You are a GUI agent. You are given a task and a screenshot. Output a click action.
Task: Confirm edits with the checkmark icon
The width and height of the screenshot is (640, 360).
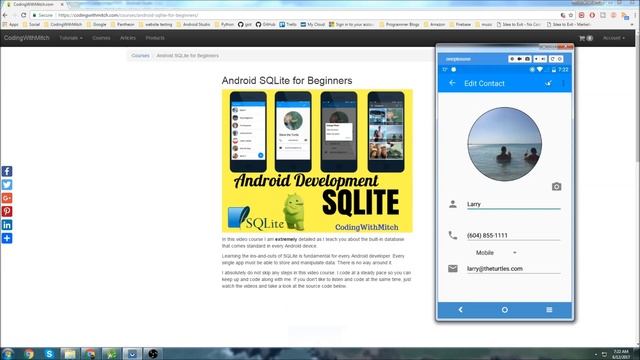[548, 83]
